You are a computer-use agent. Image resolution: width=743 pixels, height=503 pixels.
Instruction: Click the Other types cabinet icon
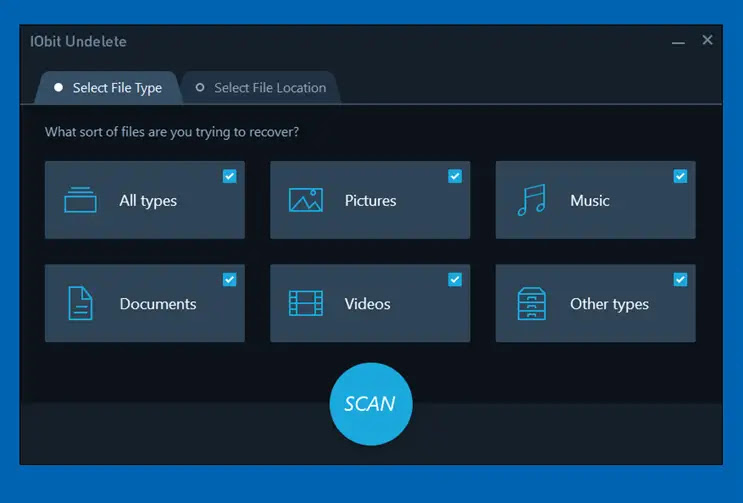point(532,303)
